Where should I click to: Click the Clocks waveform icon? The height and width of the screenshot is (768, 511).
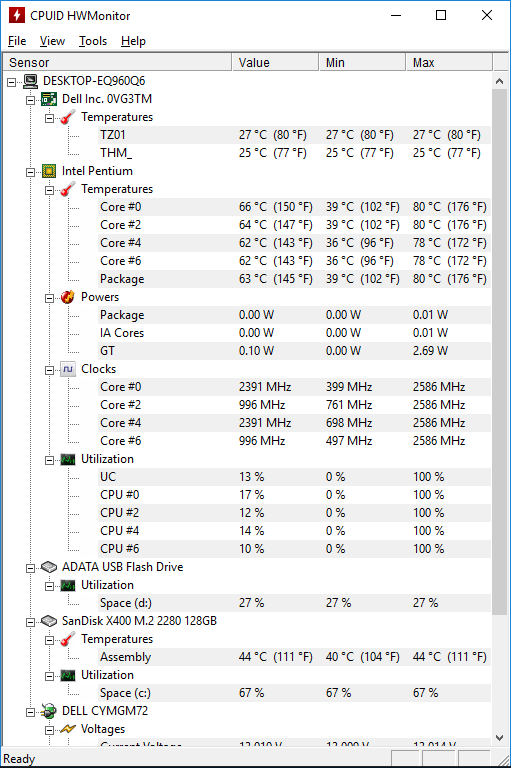tap(68, 369)
